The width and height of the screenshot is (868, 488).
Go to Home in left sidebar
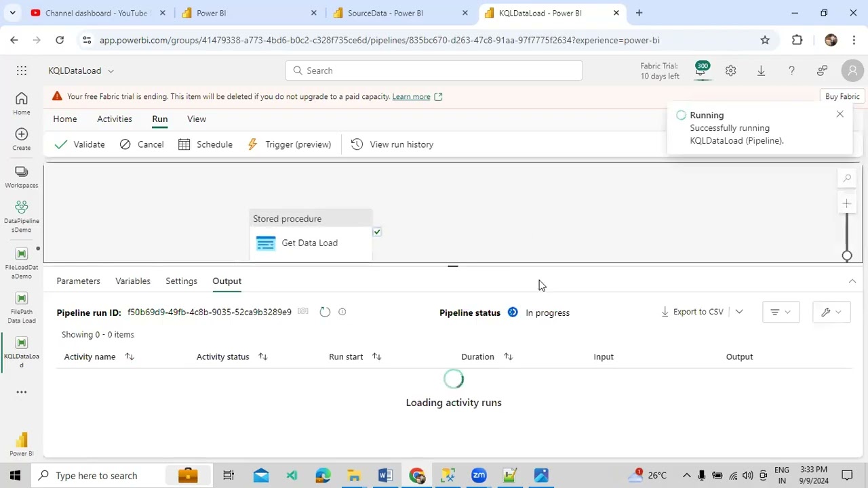(x=22, y=104)
